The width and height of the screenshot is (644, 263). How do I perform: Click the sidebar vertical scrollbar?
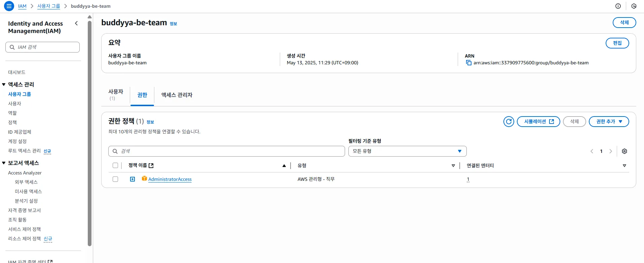[x=89, y=133]
